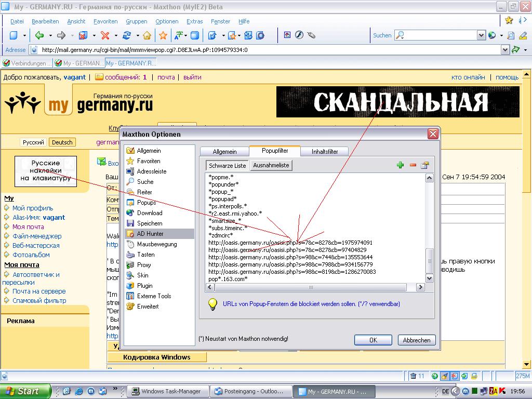The height and width of the screenshot is (399, 532).
Task: Click the Flash filter icon in the toolbar
Action: (299, 35)
